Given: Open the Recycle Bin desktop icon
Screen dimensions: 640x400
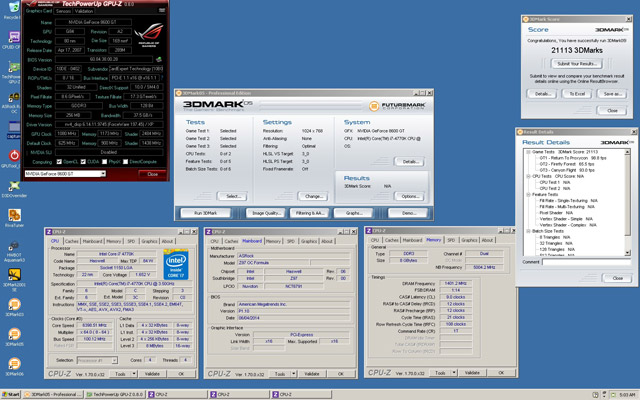Looking at the screenshot, I should pos(12,8).
